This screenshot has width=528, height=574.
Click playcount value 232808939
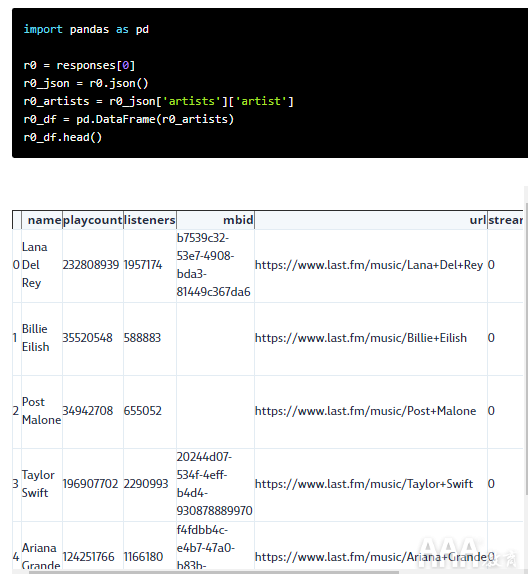click(x=91, y=265)
